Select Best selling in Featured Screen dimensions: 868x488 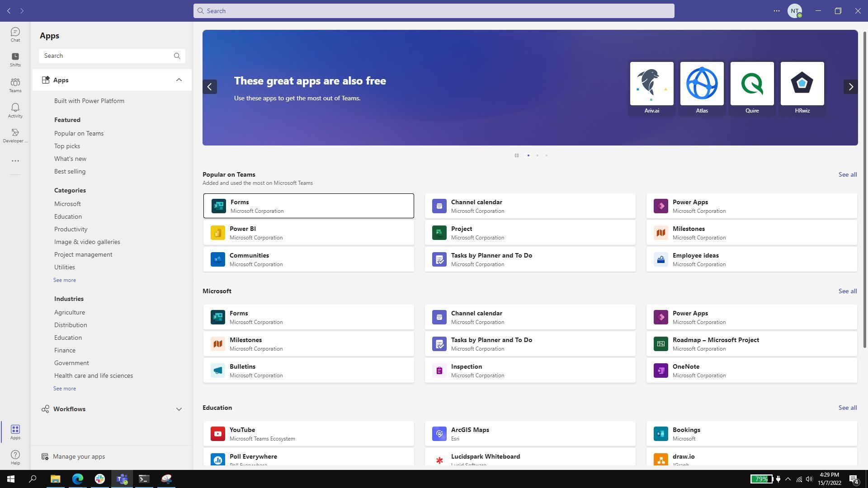70,171
